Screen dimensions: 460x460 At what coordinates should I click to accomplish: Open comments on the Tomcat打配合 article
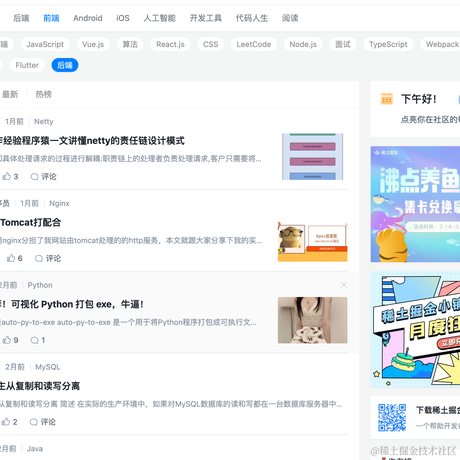(x=48, y=258)
